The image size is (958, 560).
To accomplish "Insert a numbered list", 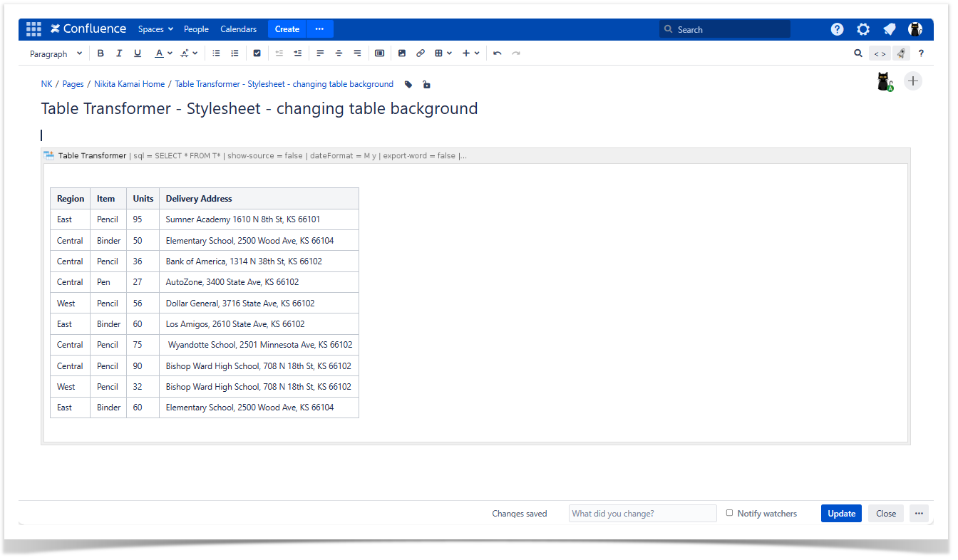I will pos(235,53).
